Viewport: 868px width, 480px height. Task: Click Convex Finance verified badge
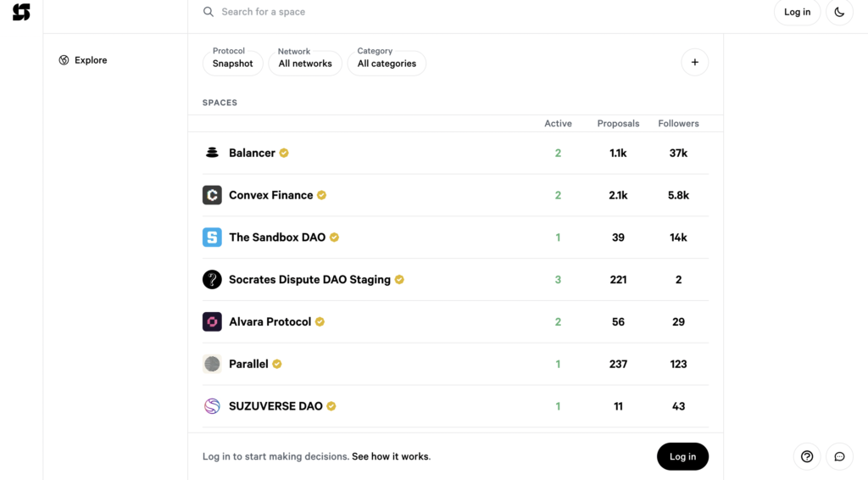click(x=321, y=195)
